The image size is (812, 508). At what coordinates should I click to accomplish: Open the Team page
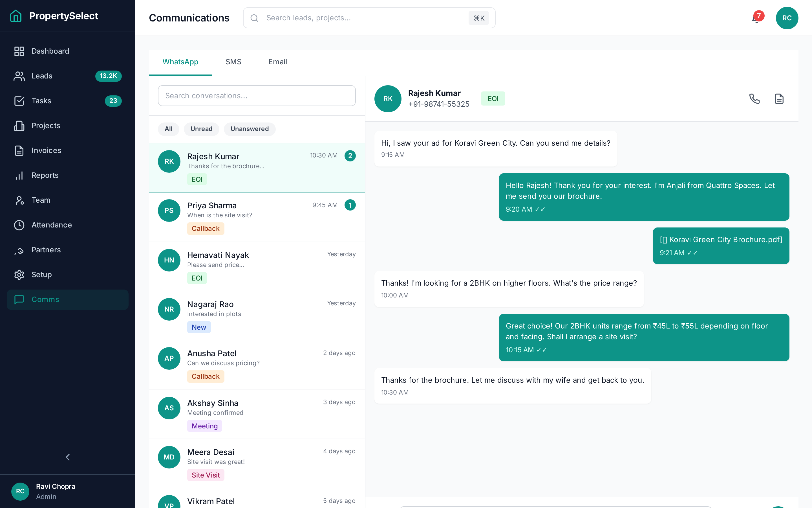click(x=67, y=200)
